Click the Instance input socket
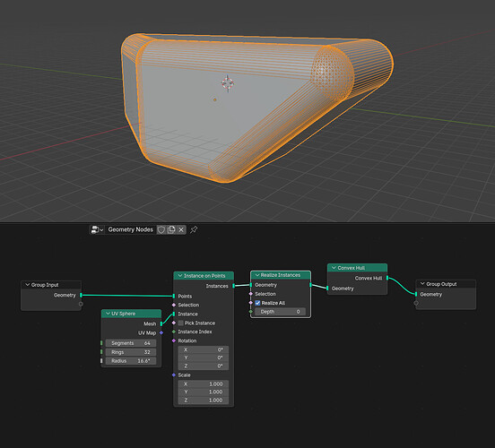Screen dimensions: 495x448 pos(174,314)
